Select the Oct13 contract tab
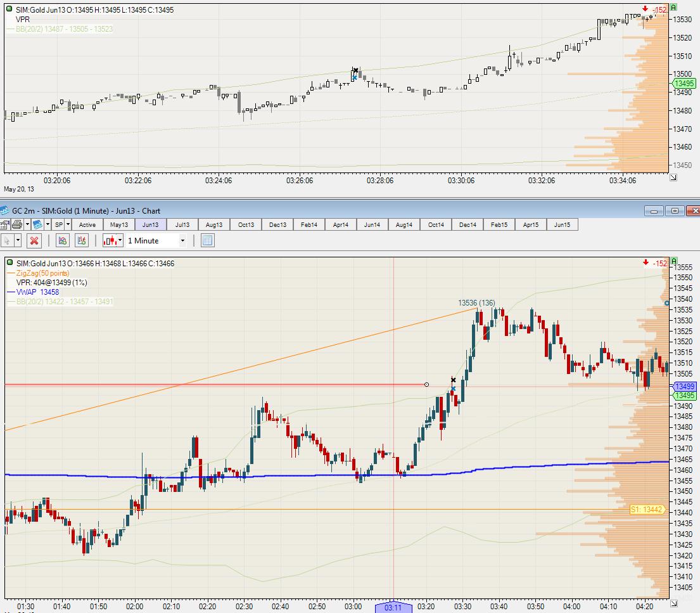Screen dimensions: 700x613 pyautogui.click(x=246, y=224)
